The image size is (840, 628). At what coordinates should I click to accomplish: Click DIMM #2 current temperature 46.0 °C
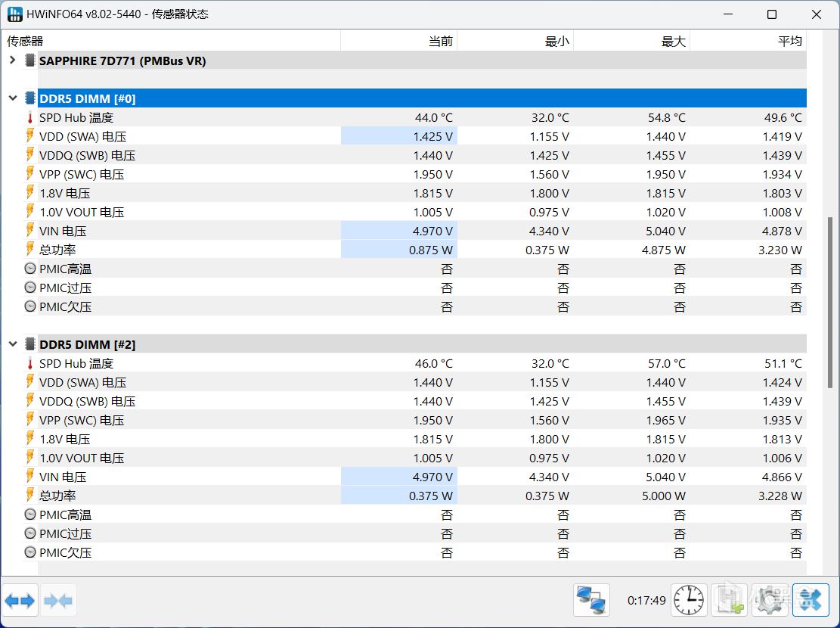433,364
